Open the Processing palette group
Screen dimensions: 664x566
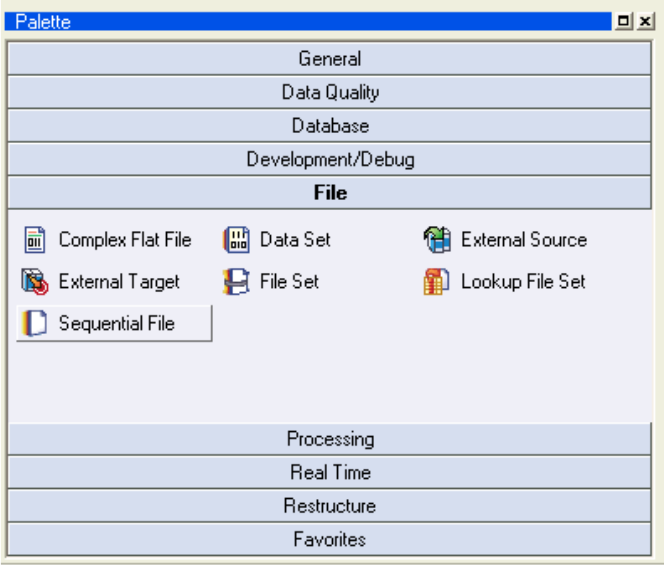pos(330,439)
